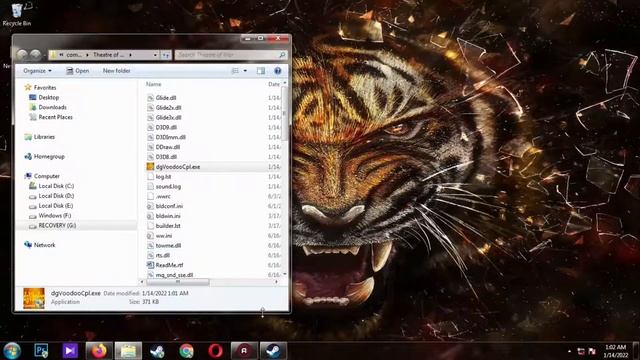Select the ReadMe.rtf document icon
The width and height of the screenshot is (640, 360).
(x=150, y=265)
